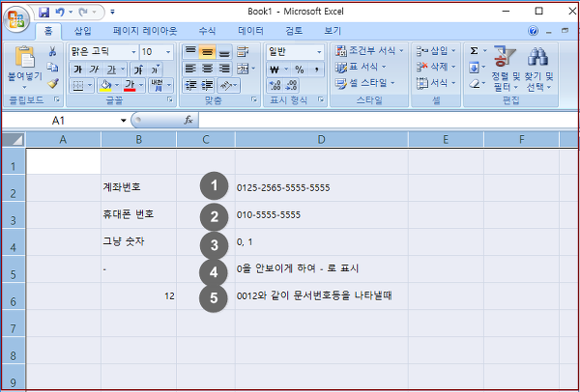Customize the quick access toolbar dropdown
Screen dimensions: 580x392
click(112, 13)
